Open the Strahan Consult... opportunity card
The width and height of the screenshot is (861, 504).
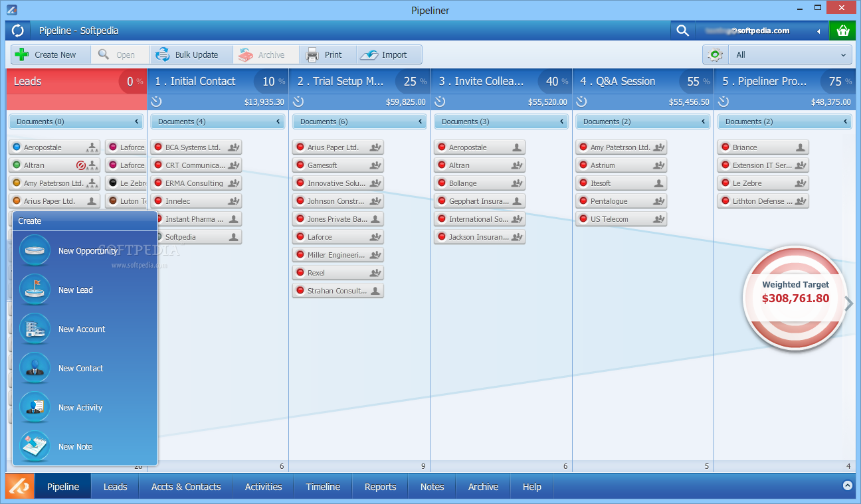coord(337,291)
